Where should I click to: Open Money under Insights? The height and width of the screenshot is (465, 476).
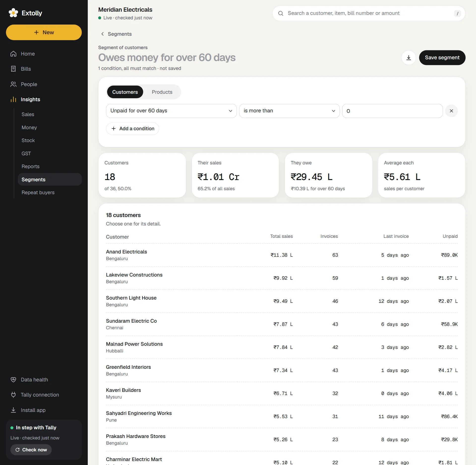coord(50,127)
